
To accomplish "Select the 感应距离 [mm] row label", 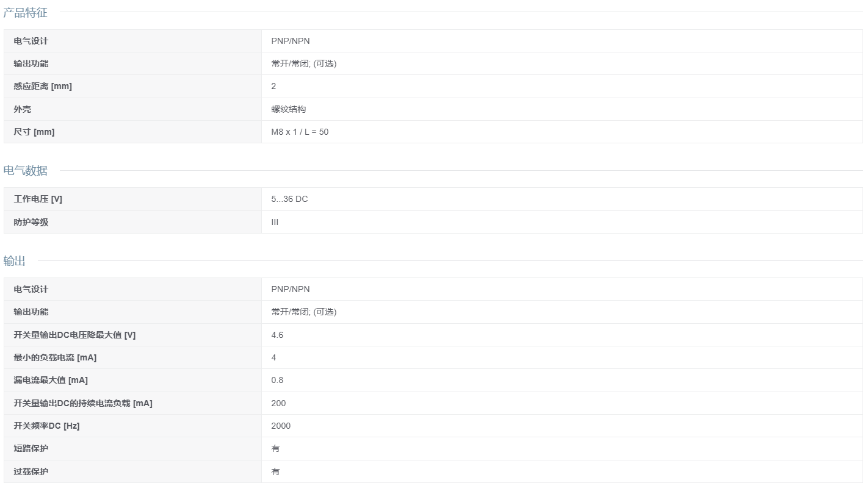I will click(43, 87).
